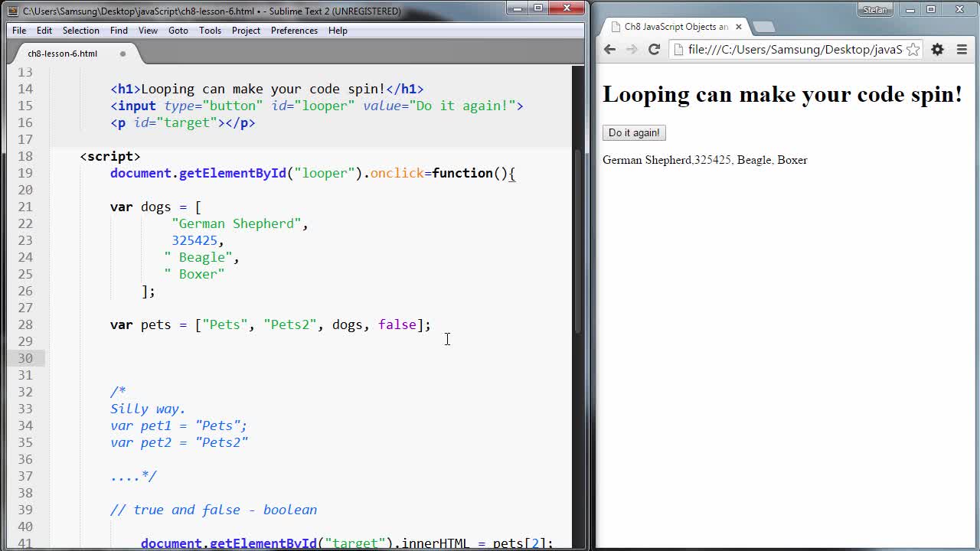Click the browser Forward arrow
Viewport: 980px width, 551px height.
(632, 49)
